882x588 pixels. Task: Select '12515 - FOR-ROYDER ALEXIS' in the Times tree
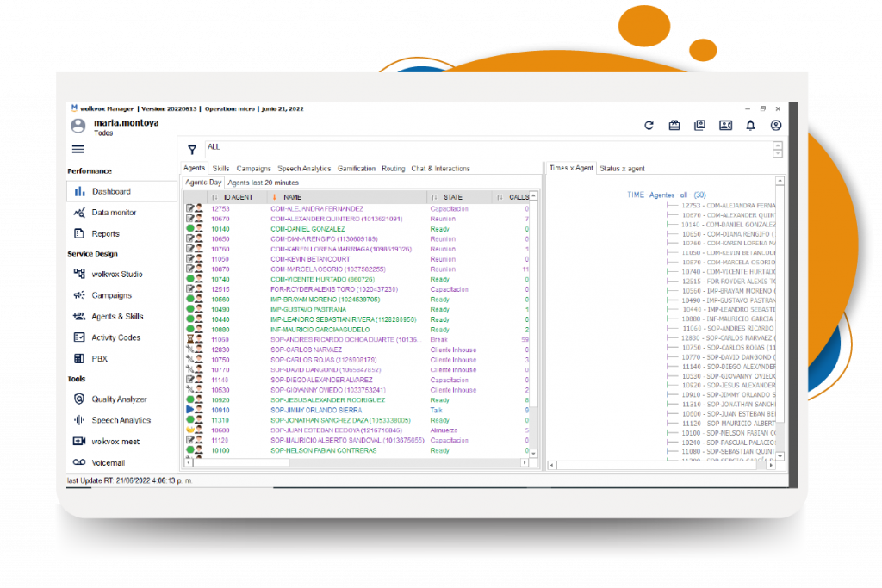click(729, 282)
